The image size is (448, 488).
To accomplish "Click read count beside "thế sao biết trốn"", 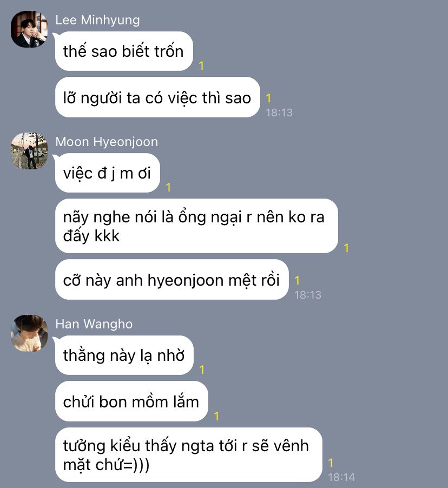I will tap(201, 65).
